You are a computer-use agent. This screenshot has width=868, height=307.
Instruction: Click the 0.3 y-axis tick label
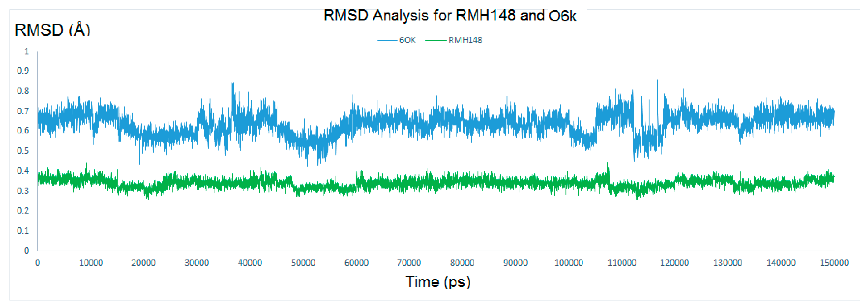tap(23, 191)
